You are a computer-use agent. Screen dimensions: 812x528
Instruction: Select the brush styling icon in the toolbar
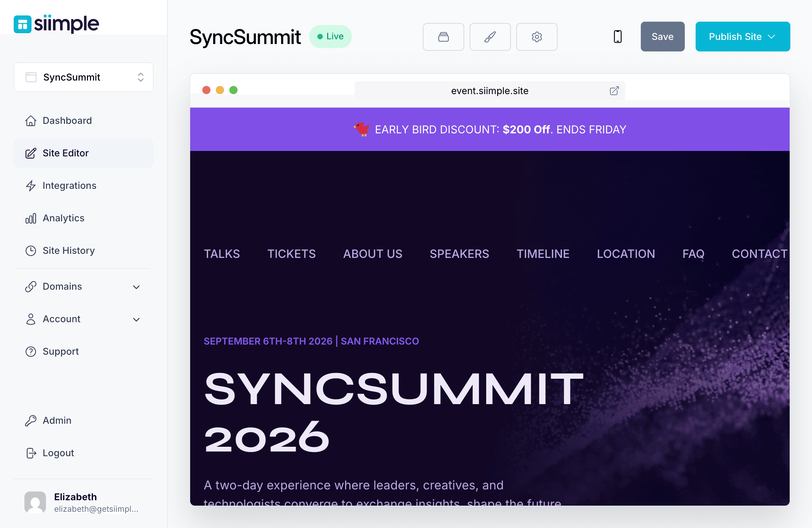coord(490,37)
